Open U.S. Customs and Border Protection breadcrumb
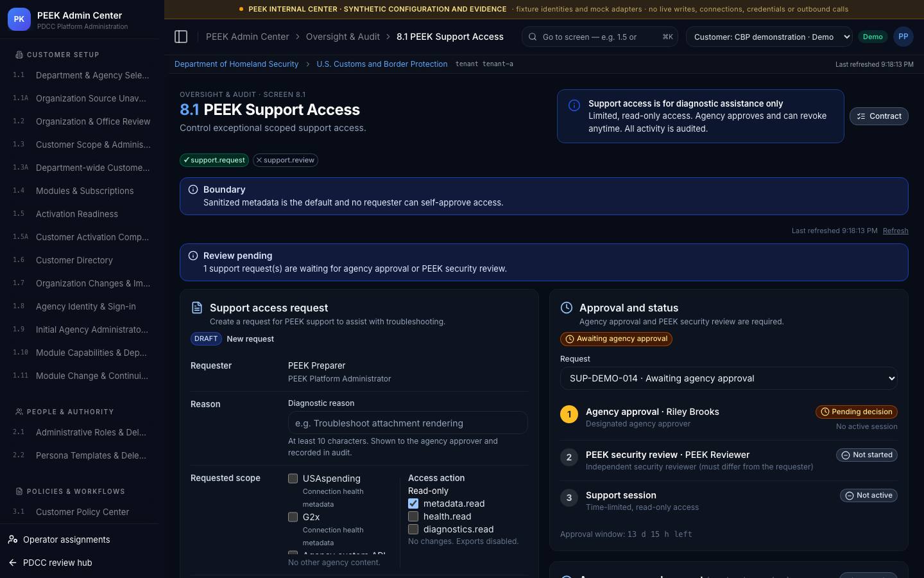Image resolution: width=924 pixels, height=578 pixels. [x=382, y=64]
